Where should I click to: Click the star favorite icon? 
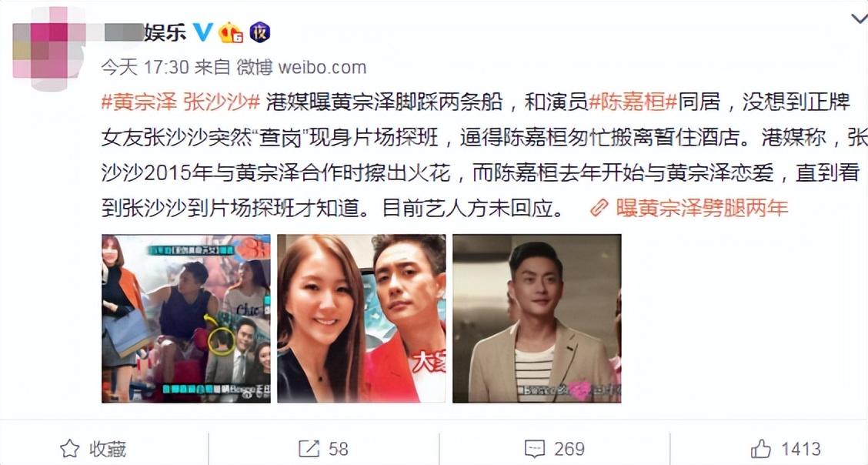(x=70, y=448)
